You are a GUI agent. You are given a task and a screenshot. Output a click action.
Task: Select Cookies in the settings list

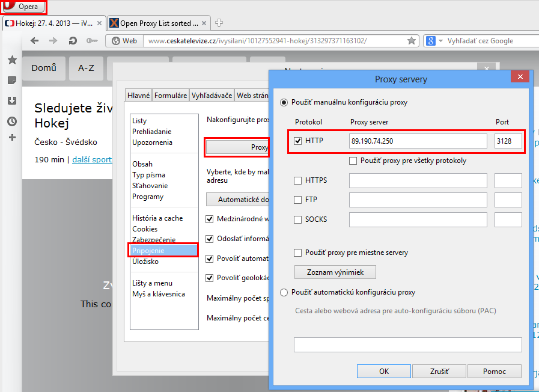[145, 229]
